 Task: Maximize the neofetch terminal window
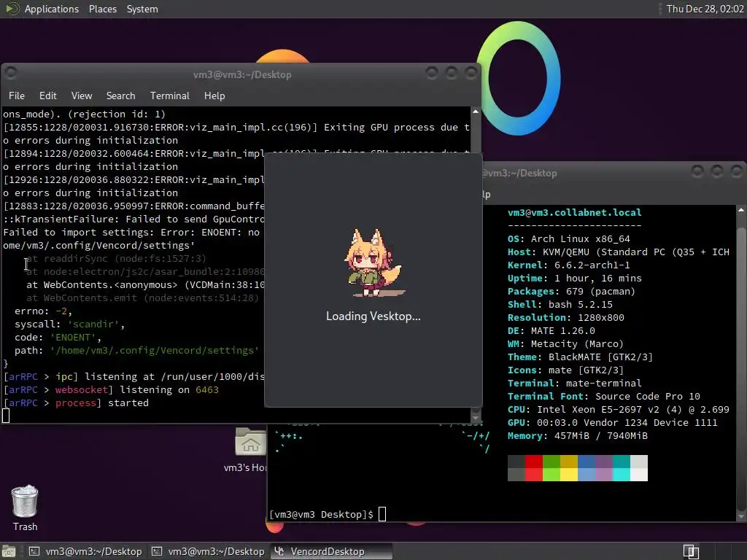pyautogui.click(x=717, y=171)
